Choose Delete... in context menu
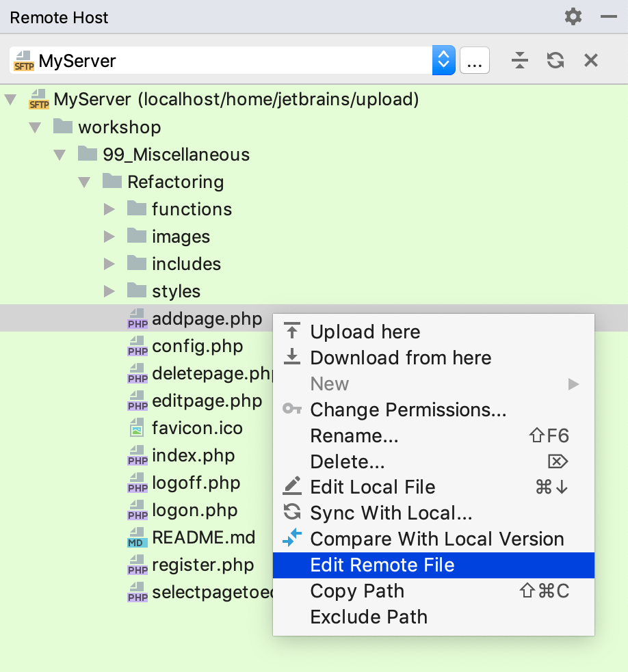The width and height of the screenshot is (628, 672). pos(434,461)
